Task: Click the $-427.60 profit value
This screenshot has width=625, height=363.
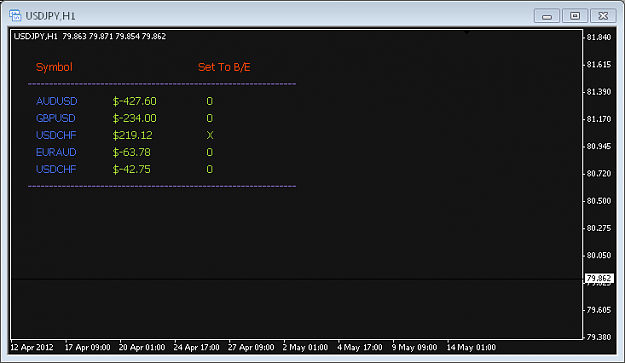Action: [x=134, y=101]
